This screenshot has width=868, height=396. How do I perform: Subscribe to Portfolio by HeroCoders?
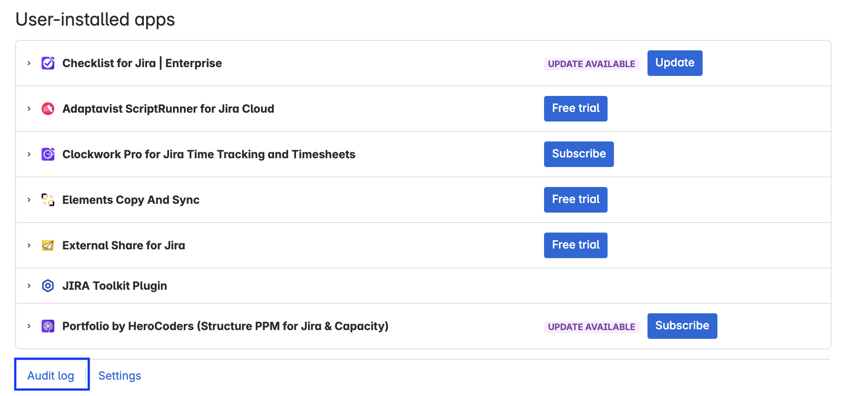[x=682, y=326]
